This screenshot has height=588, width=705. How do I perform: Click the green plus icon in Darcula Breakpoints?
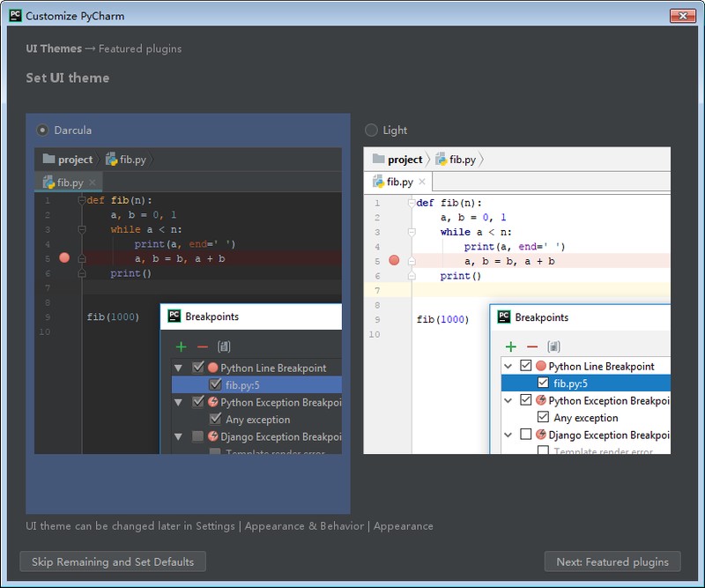[182, 346]
